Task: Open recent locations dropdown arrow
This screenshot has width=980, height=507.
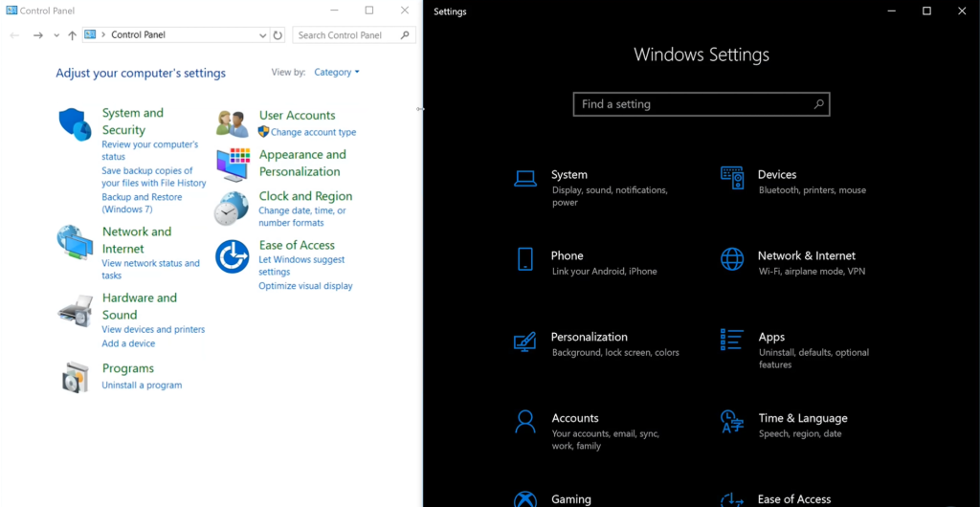Action: [x=56, y=35]
